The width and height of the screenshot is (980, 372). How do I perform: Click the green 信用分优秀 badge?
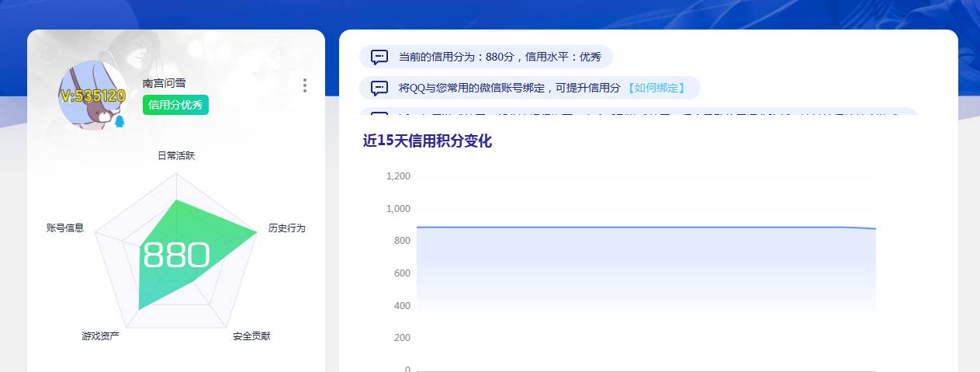pos(175,105)
